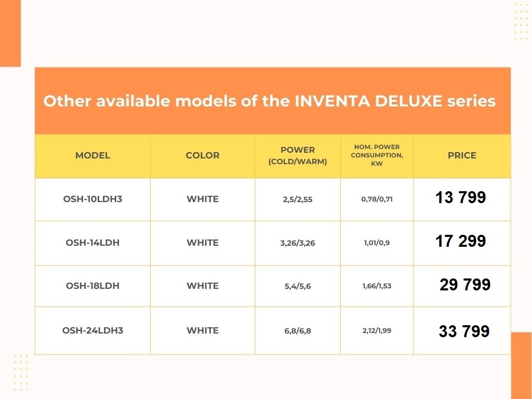
Task: Select the OSH-24LDH3 model name
Action: click(92, 330)
